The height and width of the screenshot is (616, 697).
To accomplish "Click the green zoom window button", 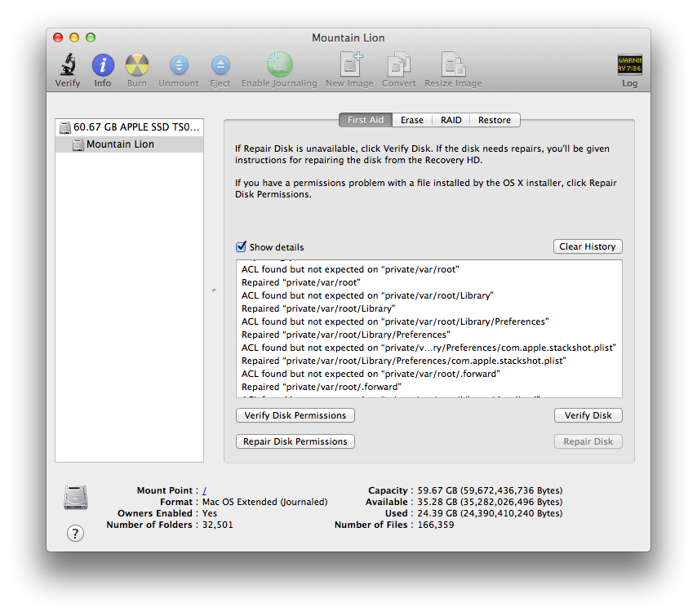I will tap(91, 38).
